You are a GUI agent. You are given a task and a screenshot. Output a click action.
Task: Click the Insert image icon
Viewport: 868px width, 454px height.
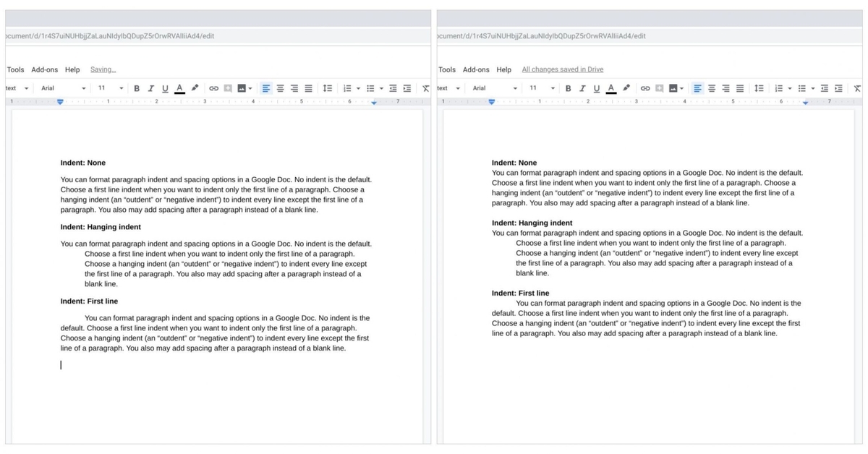coord(242,88)
